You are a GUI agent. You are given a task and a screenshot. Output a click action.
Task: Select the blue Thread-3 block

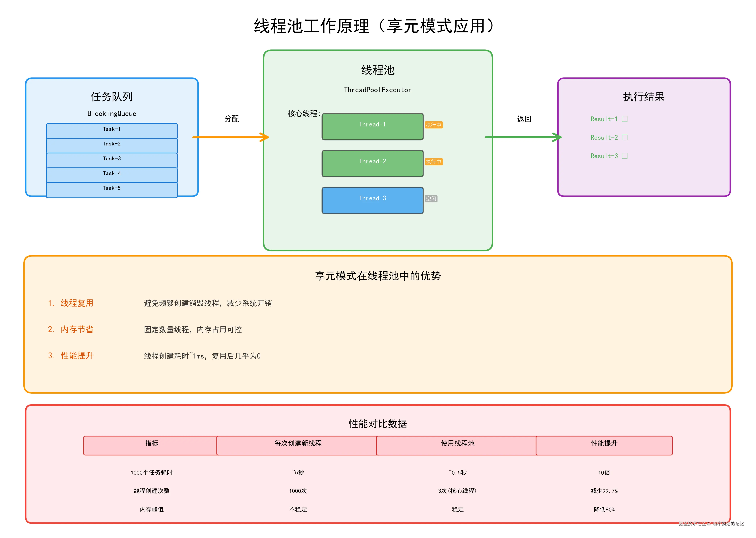(372, 200)
